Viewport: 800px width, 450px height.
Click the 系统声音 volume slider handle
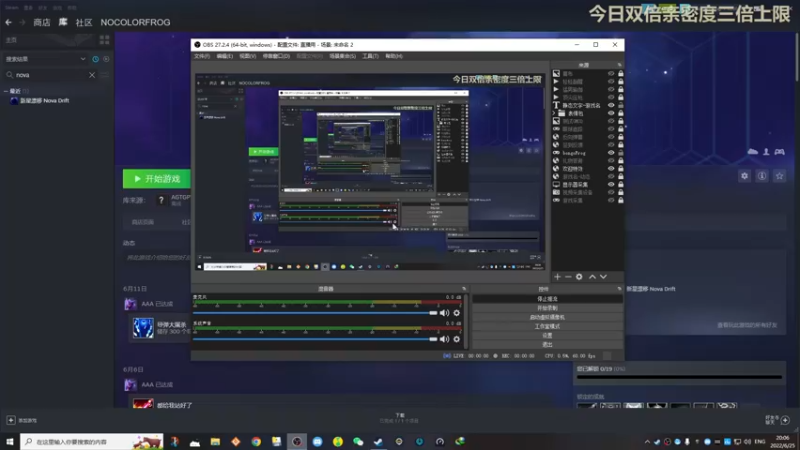pos(433,339)
